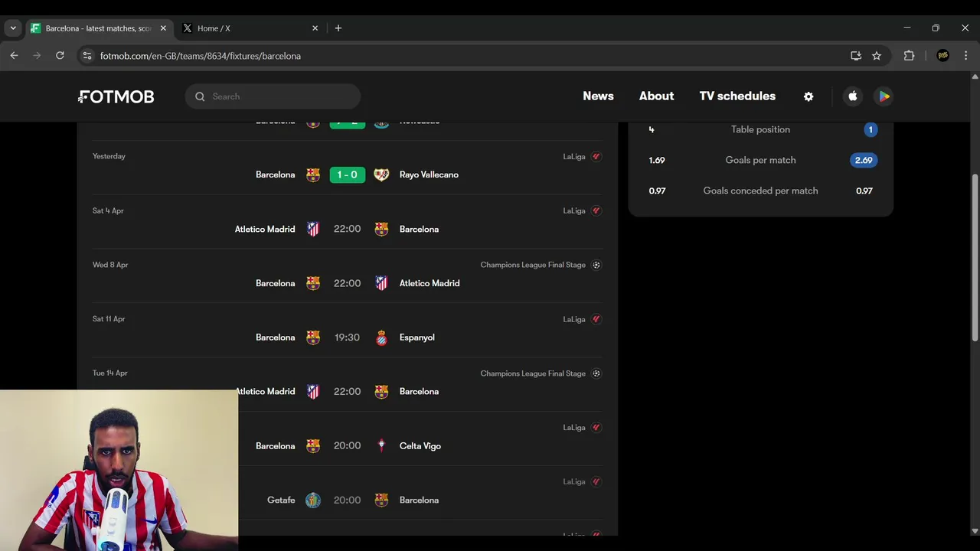Open the 19:30 Barcelona vs Espanyol kickoff
This screenshot has width=980, height=551.
[347, 337]
